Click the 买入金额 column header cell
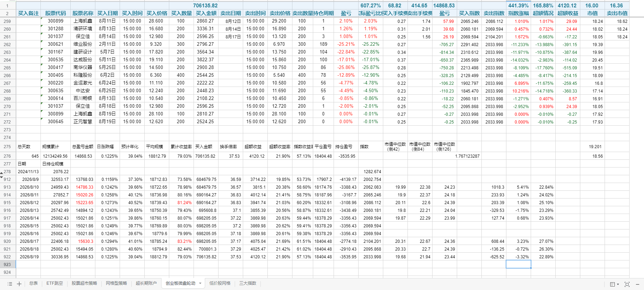Viewport: 644px width, 290px height. click(206, 13)
